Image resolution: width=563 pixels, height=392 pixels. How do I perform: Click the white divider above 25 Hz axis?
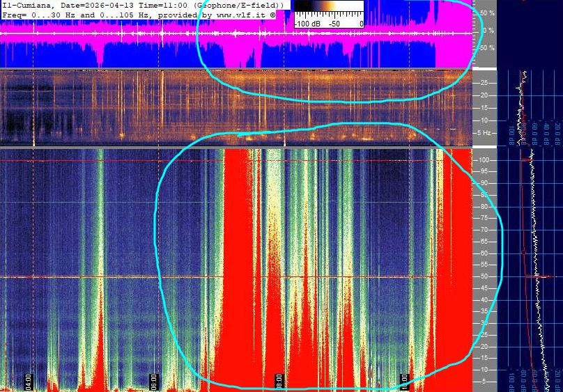pyautogui.click(x=484, y=69)
